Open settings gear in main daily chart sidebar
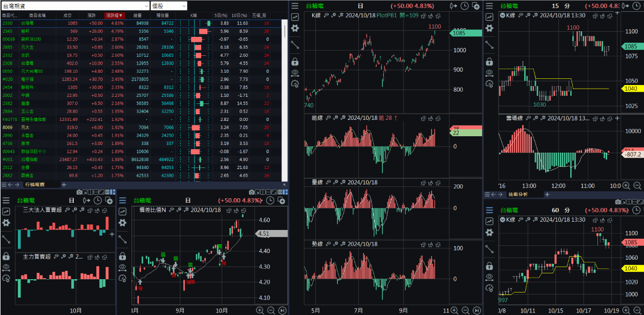Viewport: 644px width, 315px height. pos(295,28)
